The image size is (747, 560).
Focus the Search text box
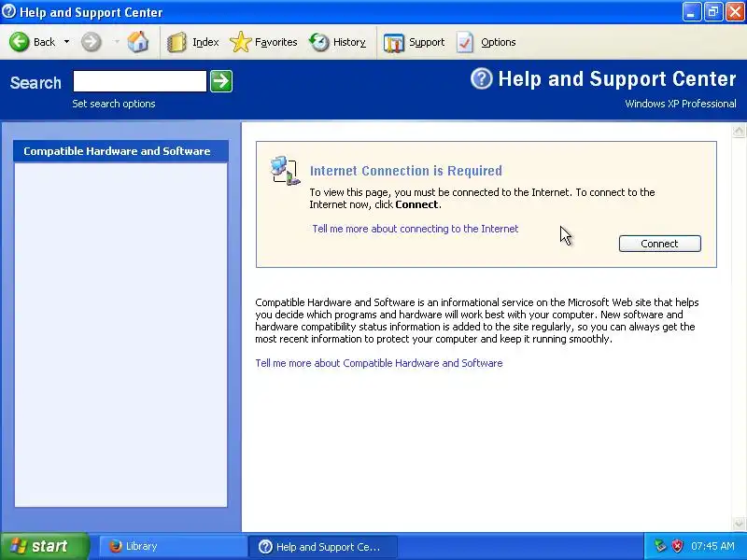[x=139, y=81]
